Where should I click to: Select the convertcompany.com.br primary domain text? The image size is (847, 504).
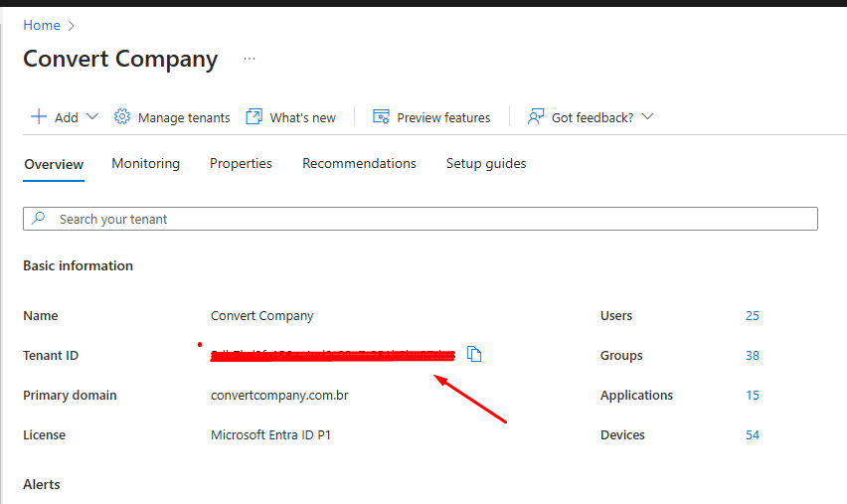279,396
